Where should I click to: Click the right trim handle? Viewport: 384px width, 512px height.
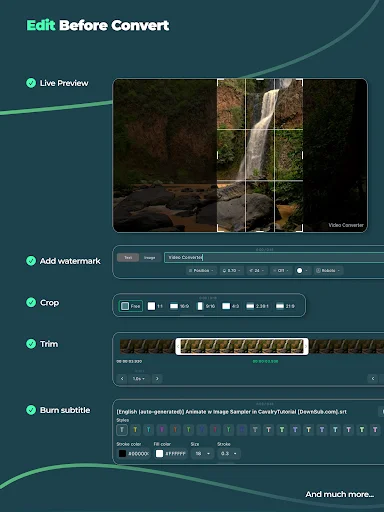pos(306,347)
